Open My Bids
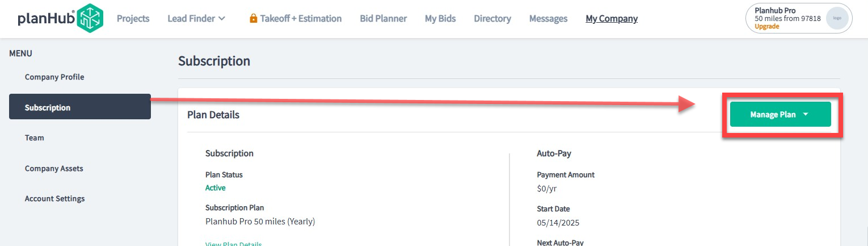This screenshot has width=868, height=246. pos(440,19)
